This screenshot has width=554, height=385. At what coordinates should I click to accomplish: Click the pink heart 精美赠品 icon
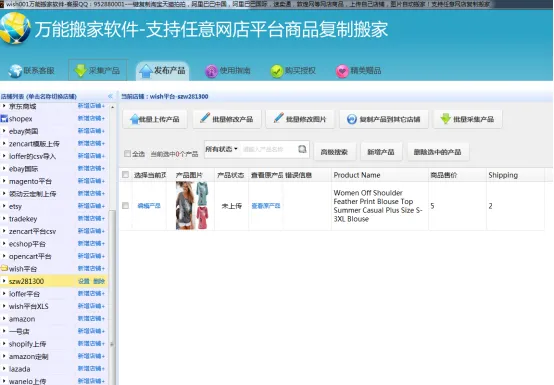[342, 71]
